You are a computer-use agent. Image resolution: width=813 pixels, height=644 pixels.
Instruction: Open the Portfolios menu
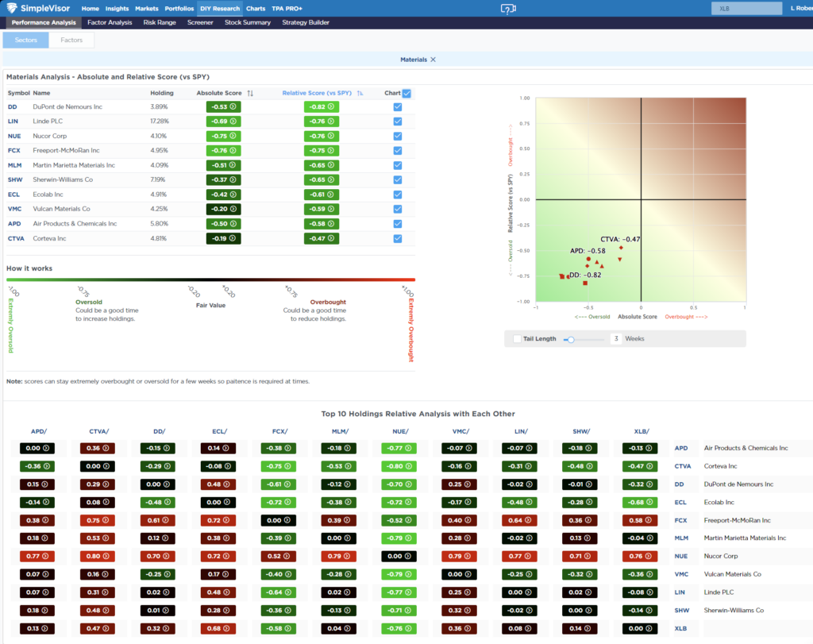pyautogui.click(x=179, y=9)
